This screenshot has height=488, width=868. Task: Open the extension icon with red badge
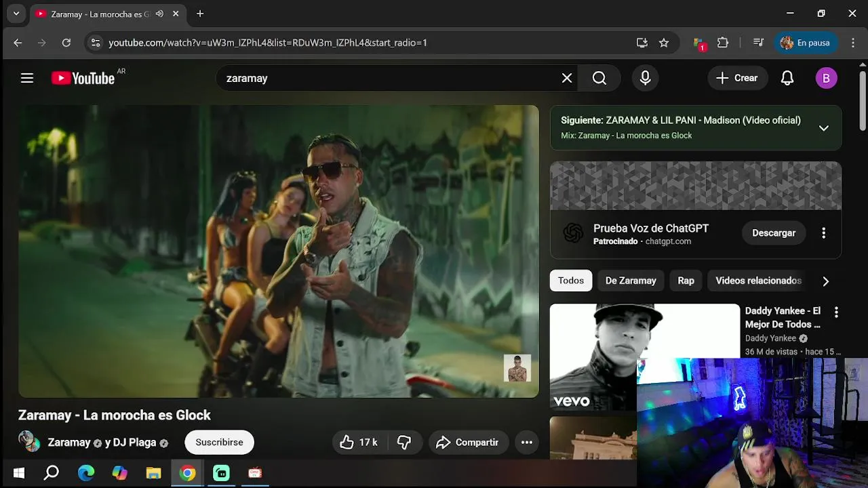pos(700,43)
